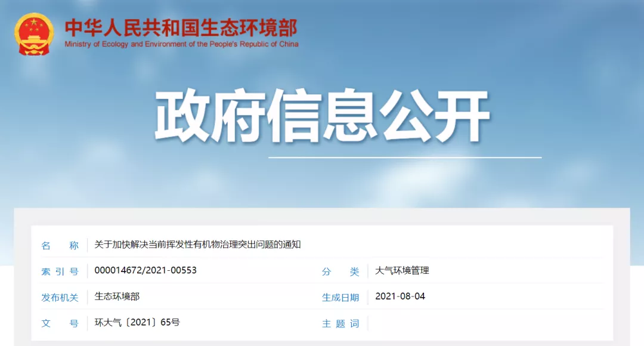
Task: Click the 文号 field label
Action: tap(60, 323)
